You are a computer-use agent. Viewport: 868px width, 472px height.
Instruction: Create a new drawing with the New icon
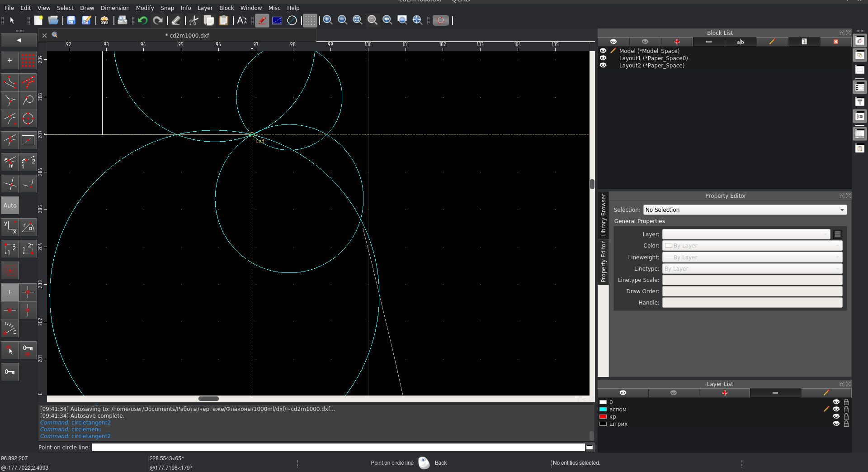38,20
